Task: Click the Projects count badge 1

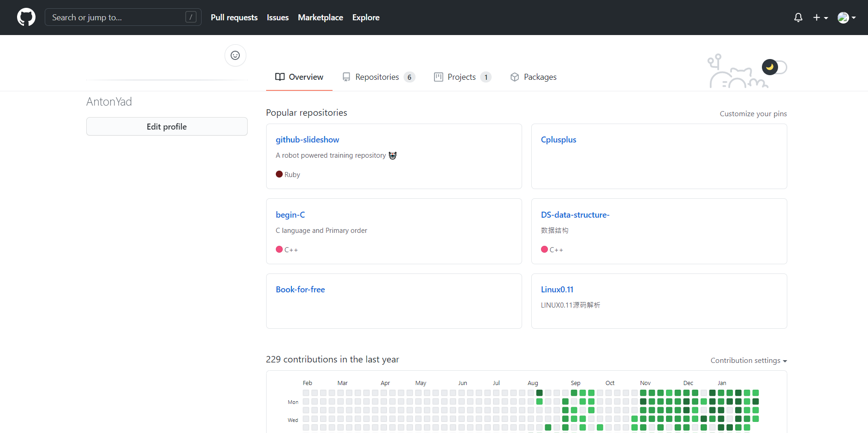Action: click(486, 77)
